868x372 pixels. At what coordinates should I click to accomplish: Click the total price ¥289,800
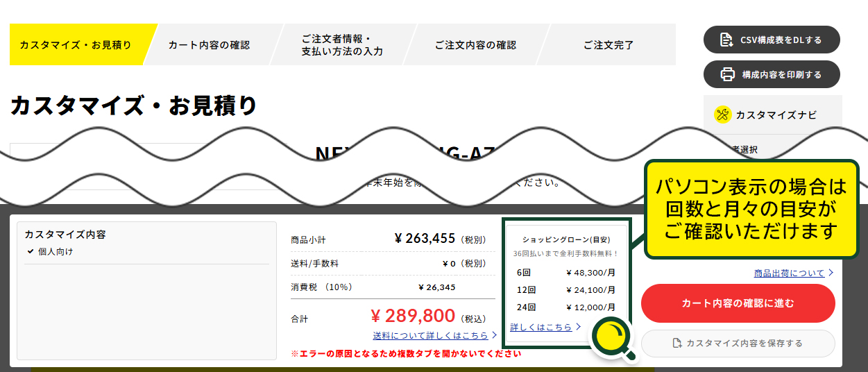point(413,316)
